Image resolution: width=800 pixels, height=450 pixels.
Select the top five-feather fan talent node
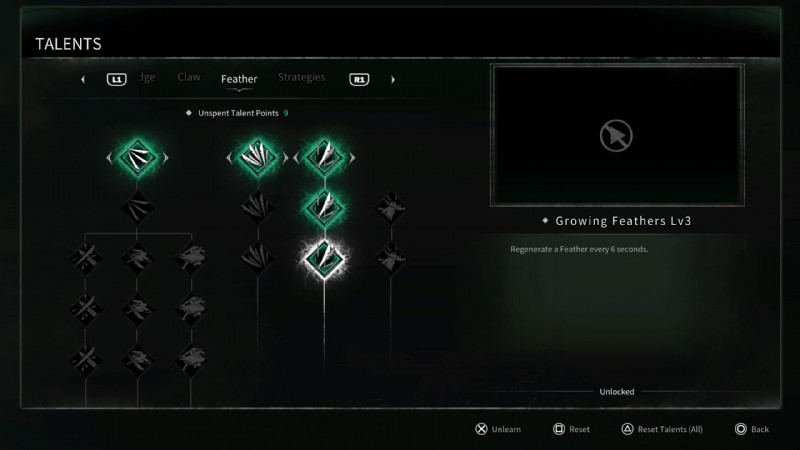(257, 157)
